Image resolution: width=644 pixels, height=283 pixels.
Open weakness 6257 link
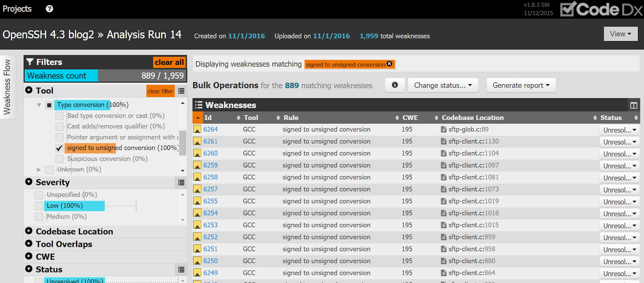tap(211, 189)
